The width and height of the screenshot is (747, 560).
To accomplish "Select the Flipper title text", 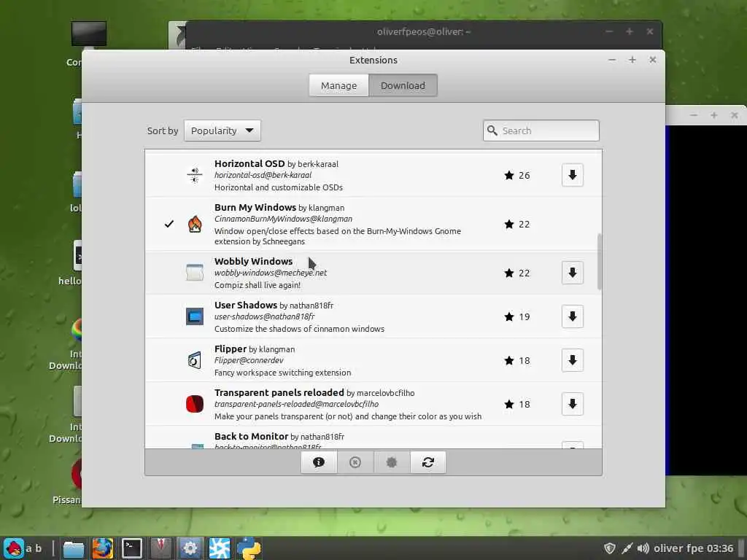I will click(231, 349).
